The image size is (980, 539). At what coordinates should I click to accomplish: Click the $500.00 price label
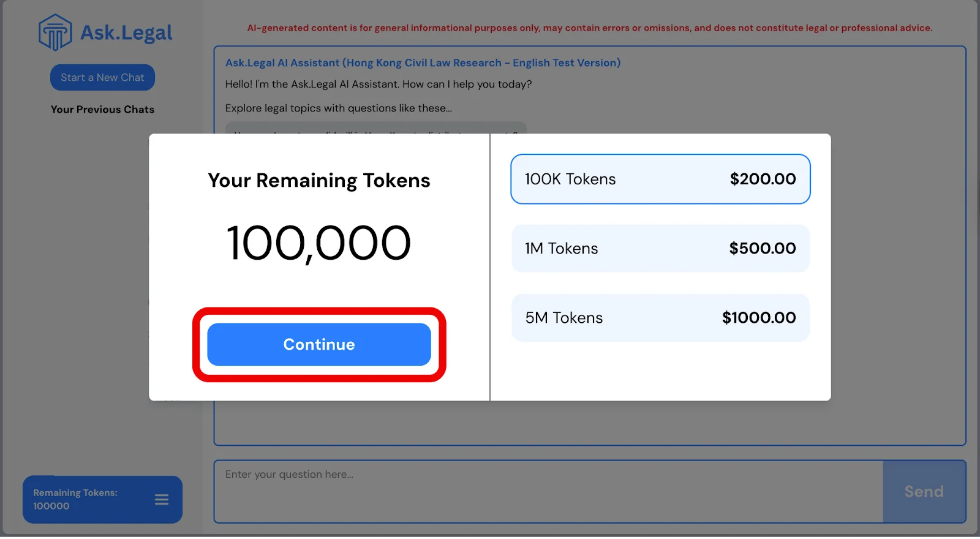point(763,248)
